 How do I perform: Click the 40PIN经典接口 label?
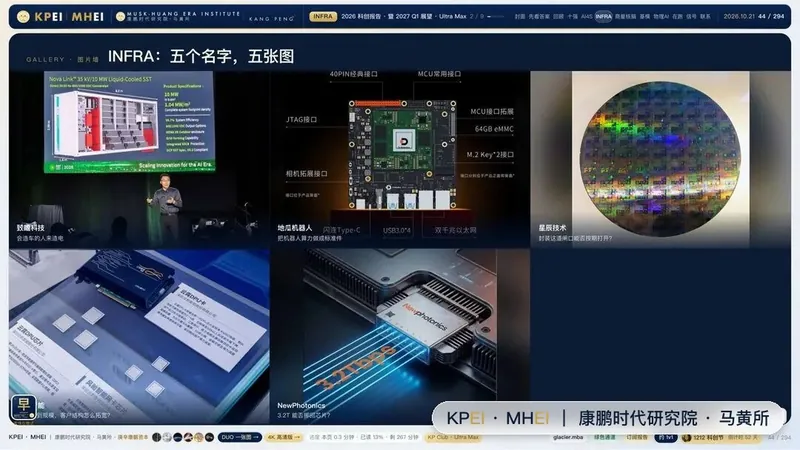pyautogui.click(x=354, y=74)
